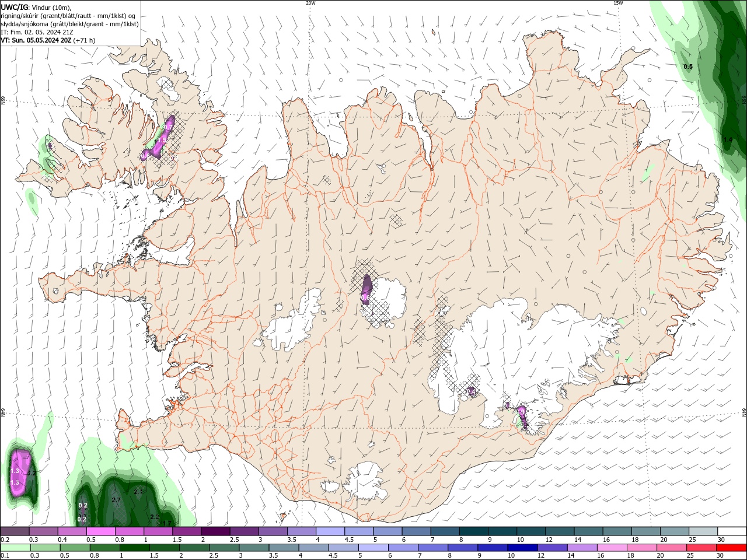Click the darkest green swatch labeled 1 in bottom row
747x560 pixels.
134,548
